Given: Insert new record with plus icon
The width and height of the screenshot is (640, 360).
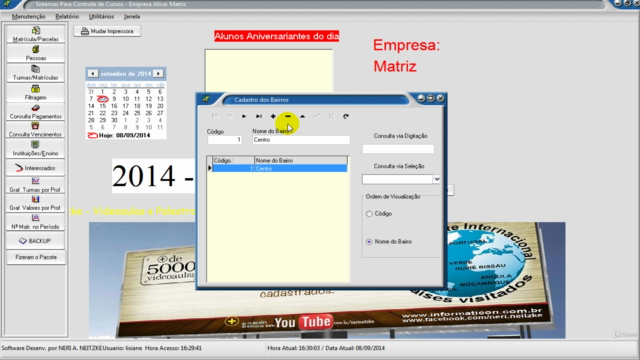Looking at the screenshot, I should (x=273, y=116).
